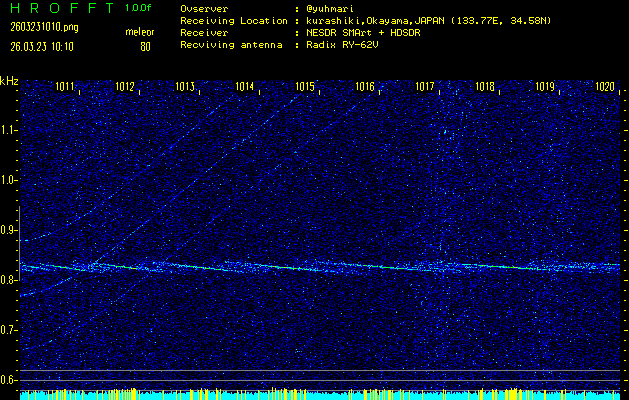
Task: Select the 1018 time marker
Action: coord(485,87)
